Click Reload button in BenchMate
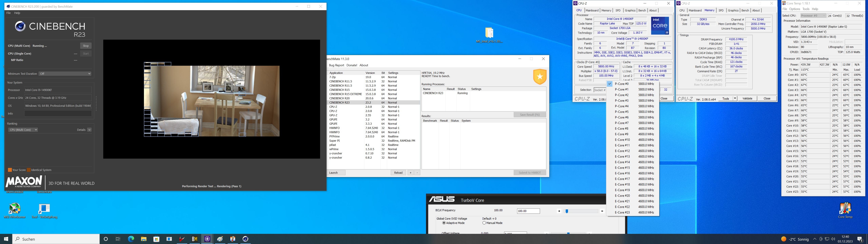Screen dimensions: 868x244 point(398,172)
